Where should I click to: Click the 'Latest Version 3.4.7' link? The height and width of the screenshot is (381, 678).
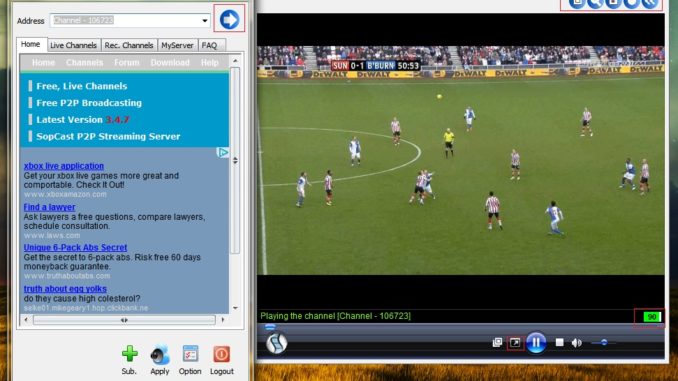(x=83, y=120)
